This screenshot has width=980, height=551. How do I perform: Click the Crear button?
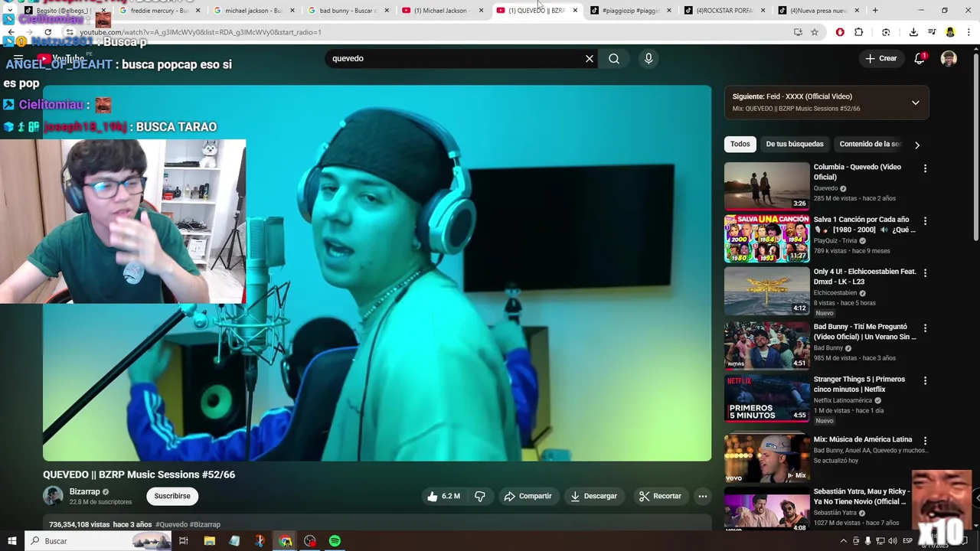(x=880, y=58)
